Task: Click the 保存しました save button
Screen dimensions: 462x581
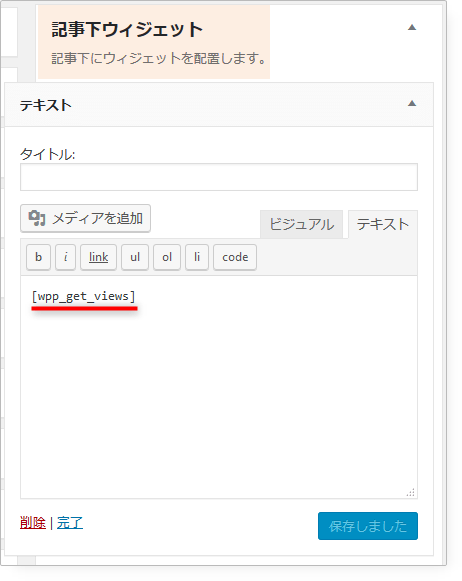Action: [368, 526]
